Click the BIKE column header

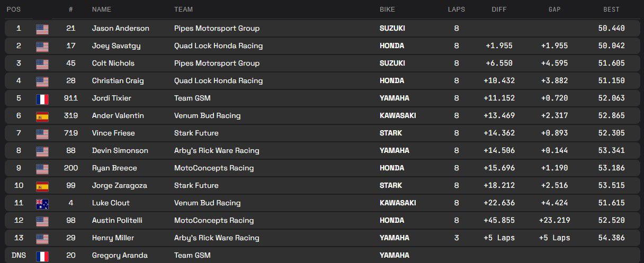coord(387,10)
